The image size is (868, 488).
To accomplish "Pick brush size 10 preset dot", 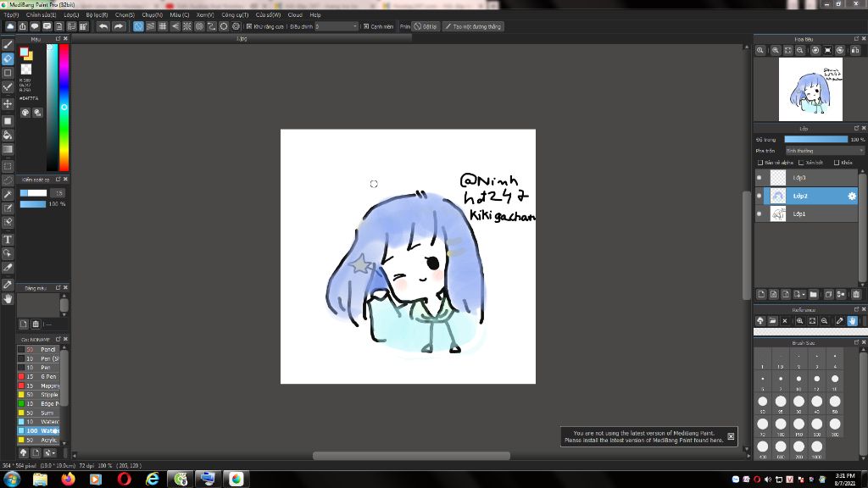I will tap(798, 380).
